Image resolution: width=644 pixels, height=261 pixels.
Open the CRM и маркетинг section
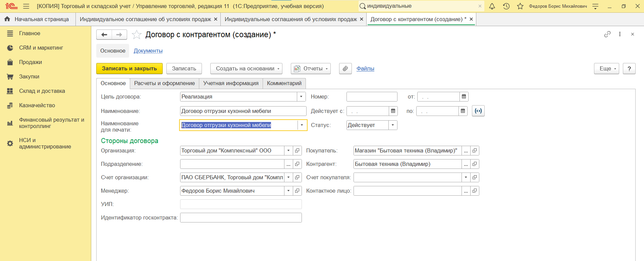(41, 48)
